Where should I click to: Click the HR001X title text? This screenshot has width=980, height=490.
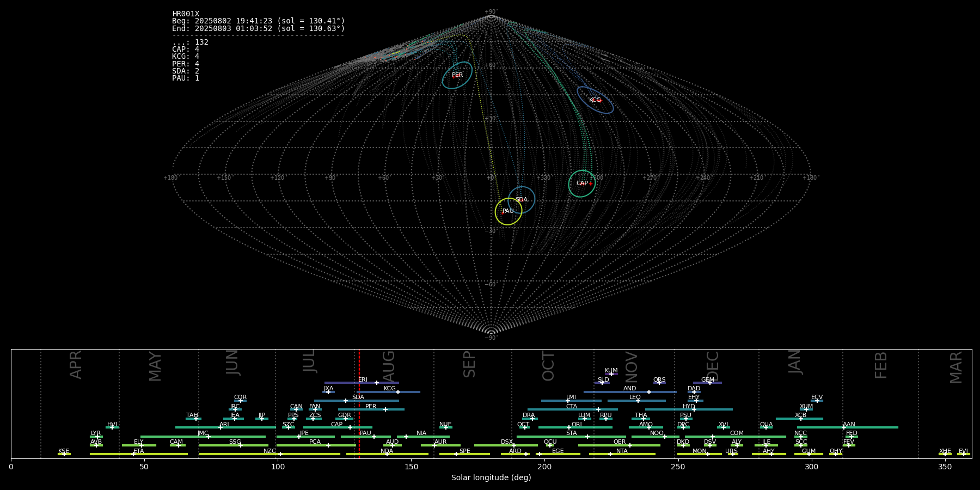186,14
